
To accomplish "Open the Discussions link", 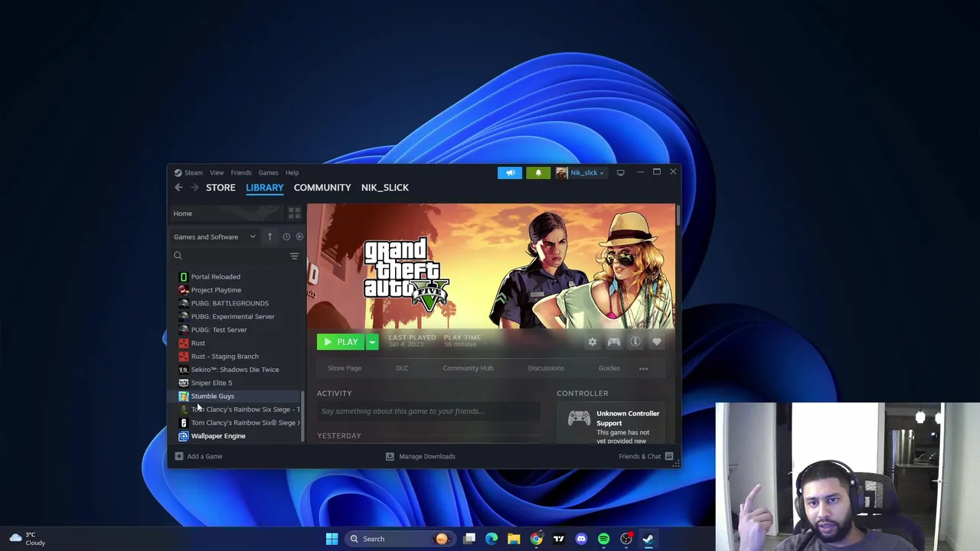I will 546,368.
